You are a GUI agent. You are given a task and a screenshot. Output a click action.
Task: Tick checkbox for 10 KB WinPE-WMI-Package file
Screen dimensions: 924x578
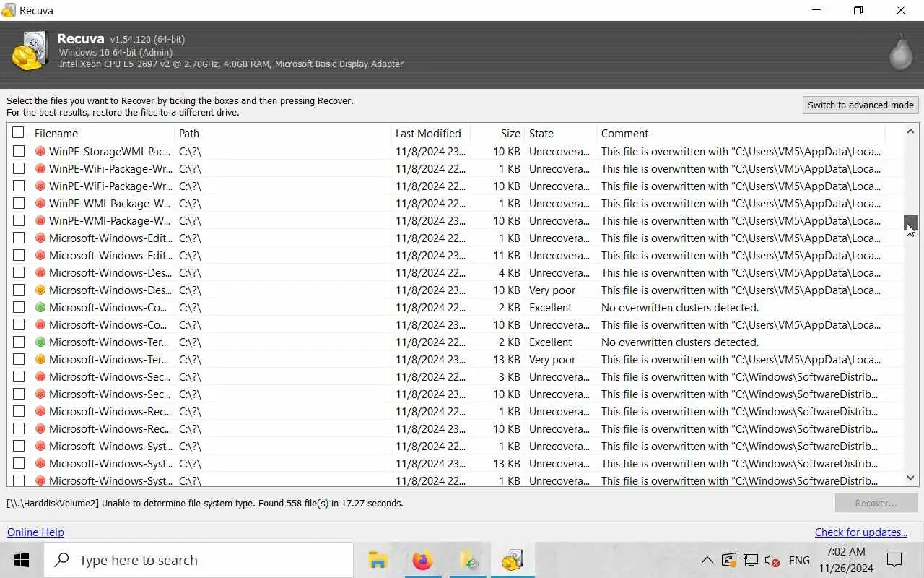(19, 221)
